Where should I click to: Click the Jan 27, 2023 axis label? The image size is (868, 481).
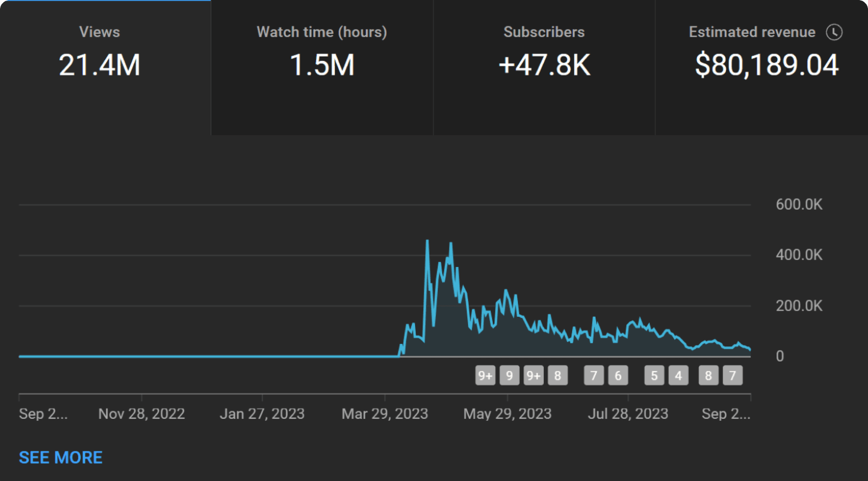click(262, 414)
